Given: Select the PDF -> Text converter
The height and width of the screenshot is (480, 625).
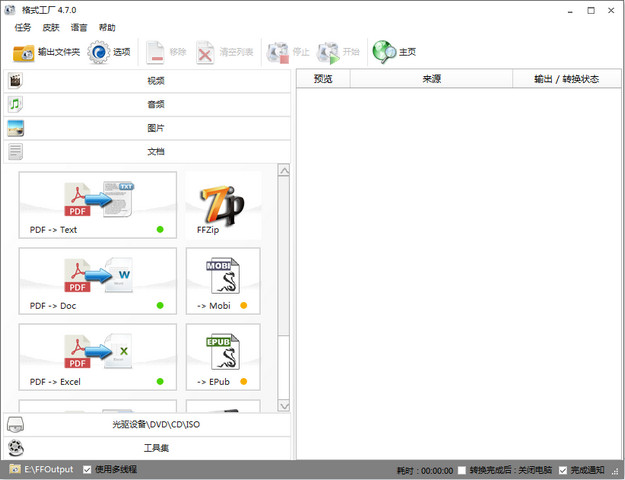Looking at the screenshot, I should 98,205.
